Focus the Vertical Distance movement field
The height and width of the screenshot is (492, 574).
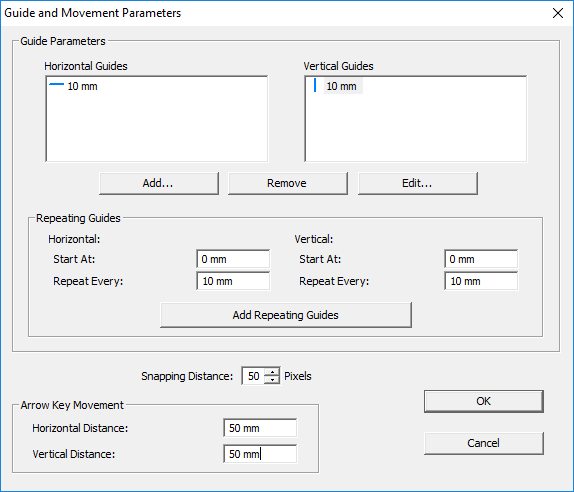tap(260, 454)
